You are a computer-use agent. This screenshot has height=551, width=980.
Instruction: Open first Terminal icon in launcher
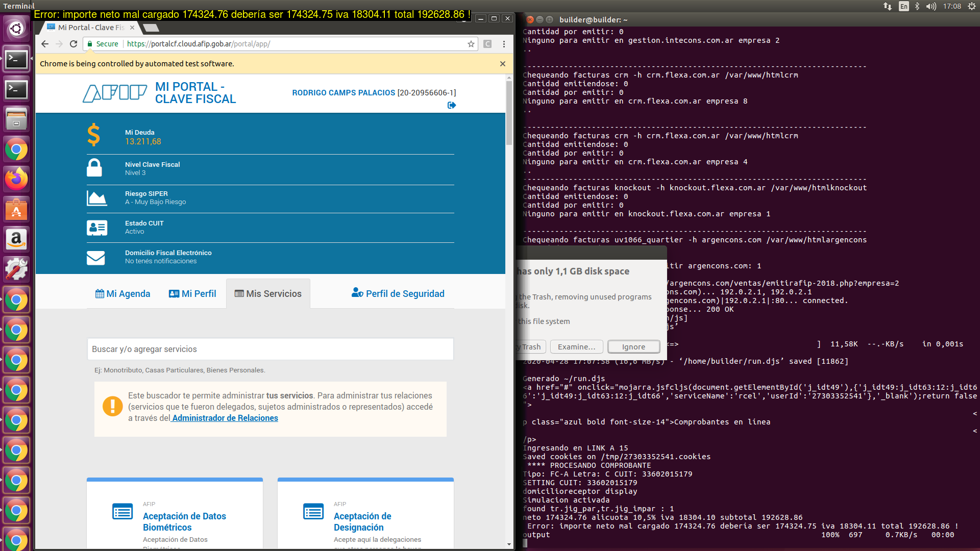[16, 60]
